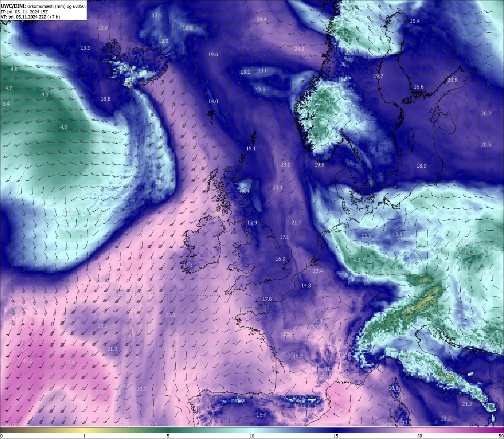Select the 23.4 map value
This screenshot has height=439, width=504.
[318, 271]
